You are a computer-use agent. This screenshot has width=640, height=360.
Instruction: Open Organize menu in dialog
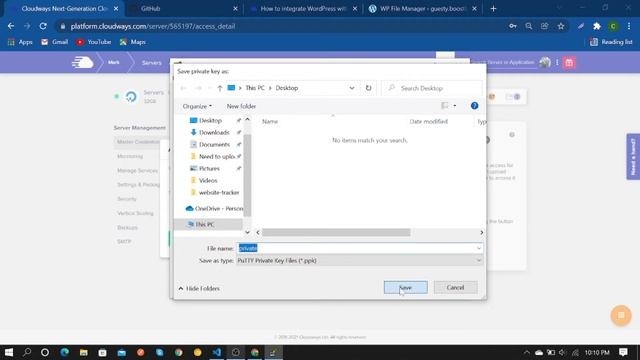[197, 106]
